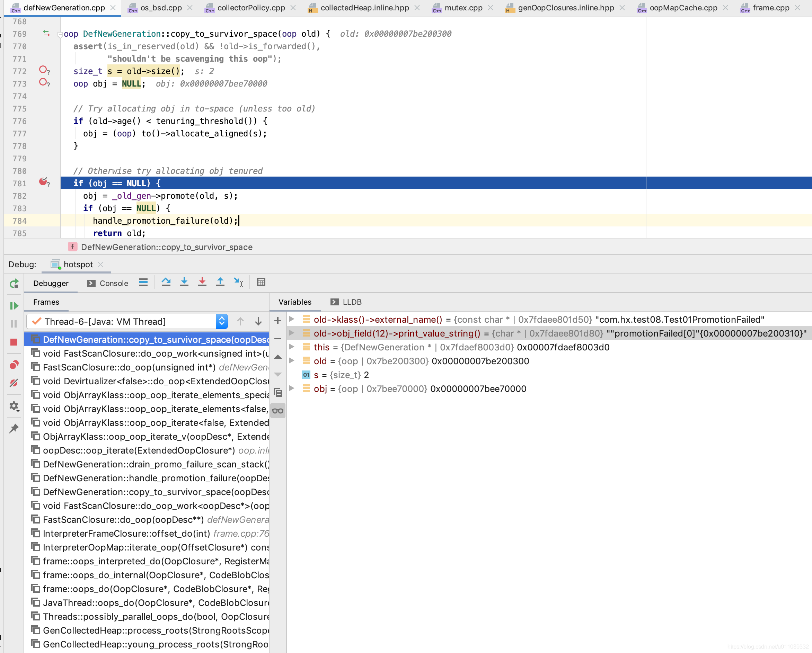Click the Step Into icon
Viewport: 812px width, 653px height.
[184, 282]
